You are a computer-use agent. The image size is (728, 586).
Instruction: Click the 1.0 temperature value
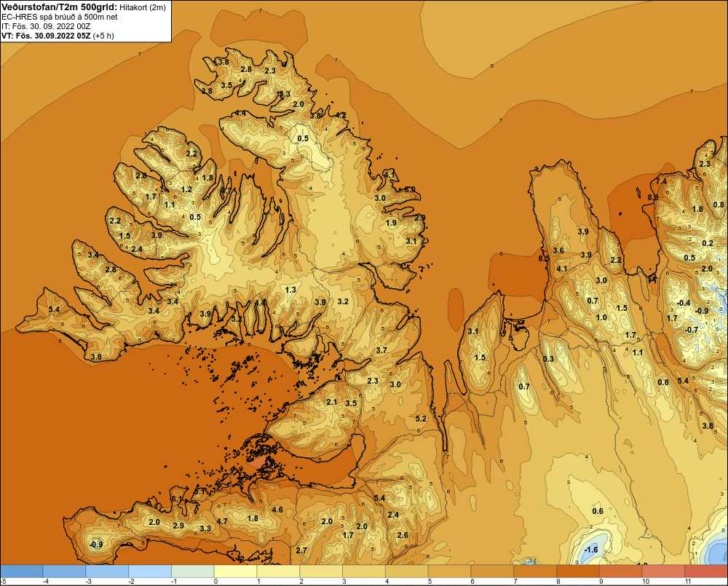click(601, 317)
